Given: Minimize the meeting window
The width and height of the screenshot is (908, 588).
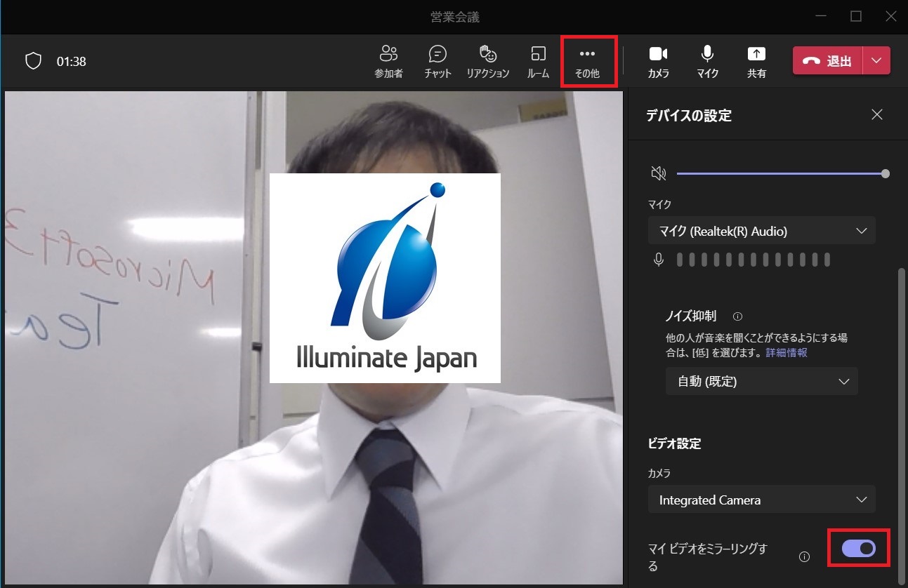Looking at the screenshot, I should (822, 16).
